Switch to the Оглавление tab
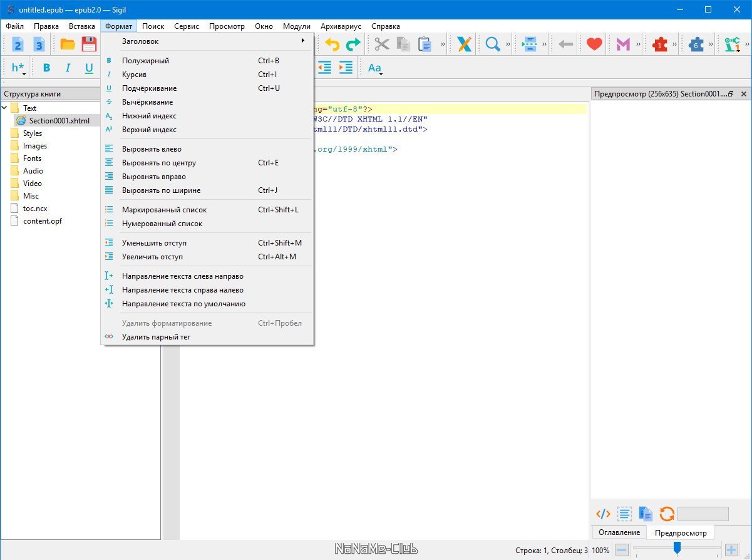This screenshot has height=560, width=752. tap(619, 532)
